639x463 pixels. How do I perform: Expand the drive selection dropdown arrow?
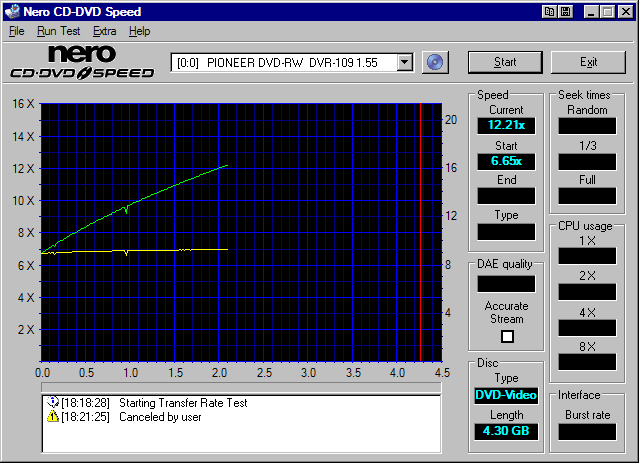coord(404,62)
